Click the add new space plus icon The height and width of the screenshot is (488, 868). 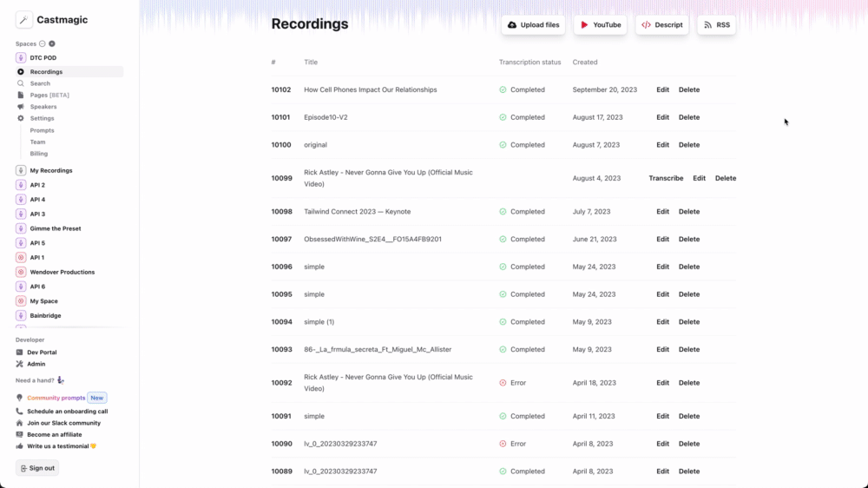52,43
